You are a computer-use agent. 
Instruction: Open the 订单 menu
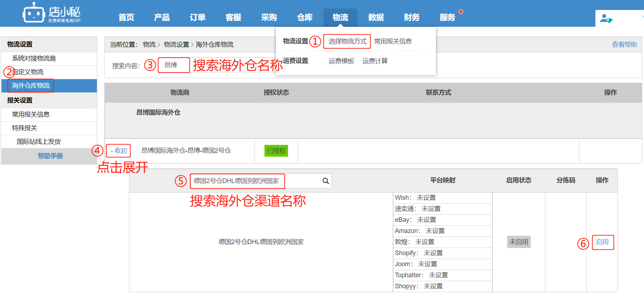click(198, 17)
